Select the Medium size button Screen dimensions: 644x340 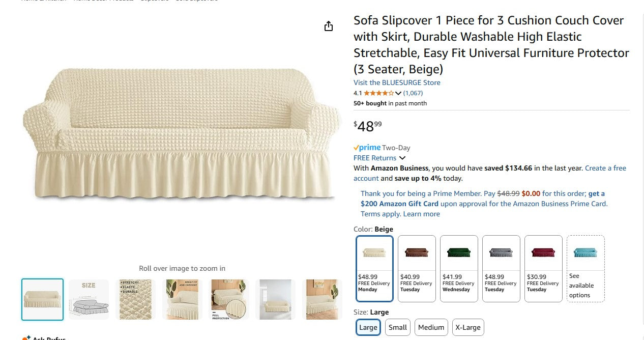[431, 327]
